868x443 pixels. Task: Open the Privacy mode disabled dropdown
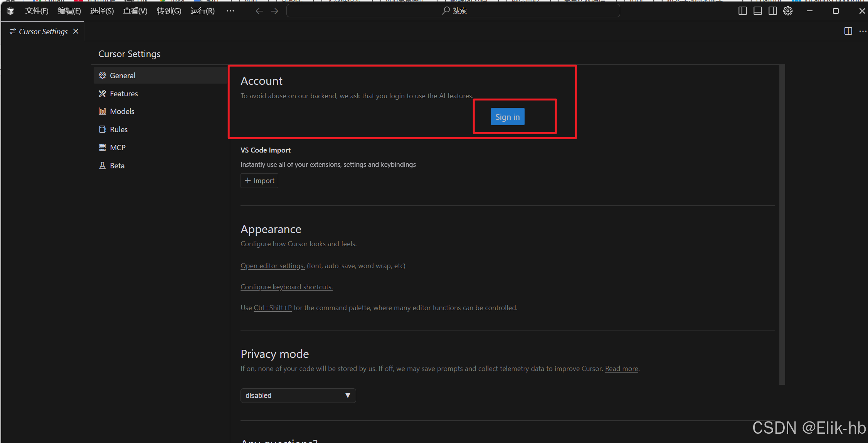(298, 396)
